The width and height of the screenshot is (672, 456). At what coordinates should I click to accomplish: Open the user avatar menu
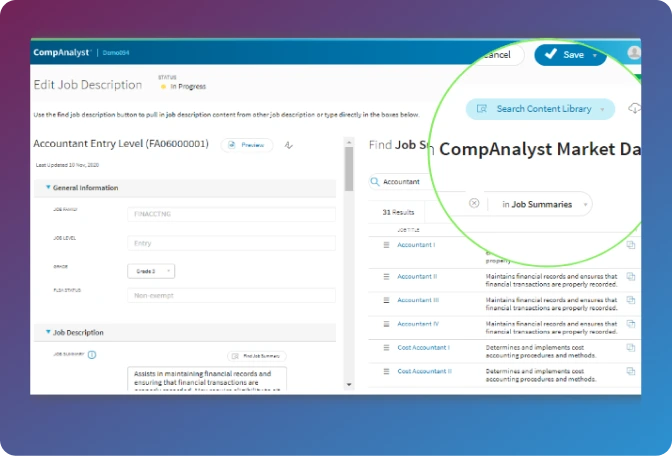(634, 53)
